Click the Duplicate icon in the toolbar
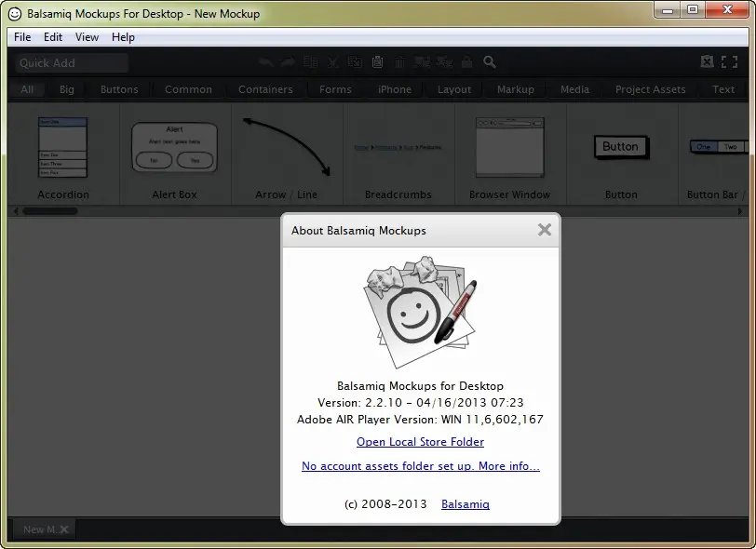 pyautogui.click(x=311, y=61)
